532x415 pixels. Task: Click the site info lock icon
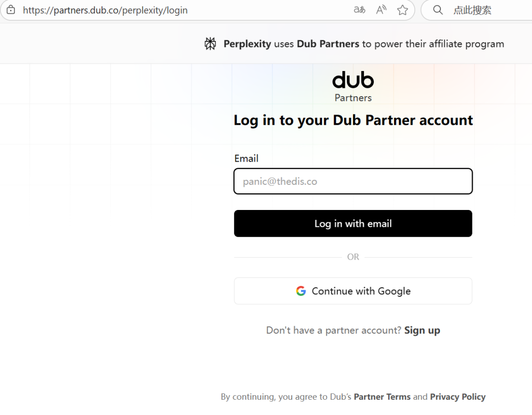pos(11,10)
